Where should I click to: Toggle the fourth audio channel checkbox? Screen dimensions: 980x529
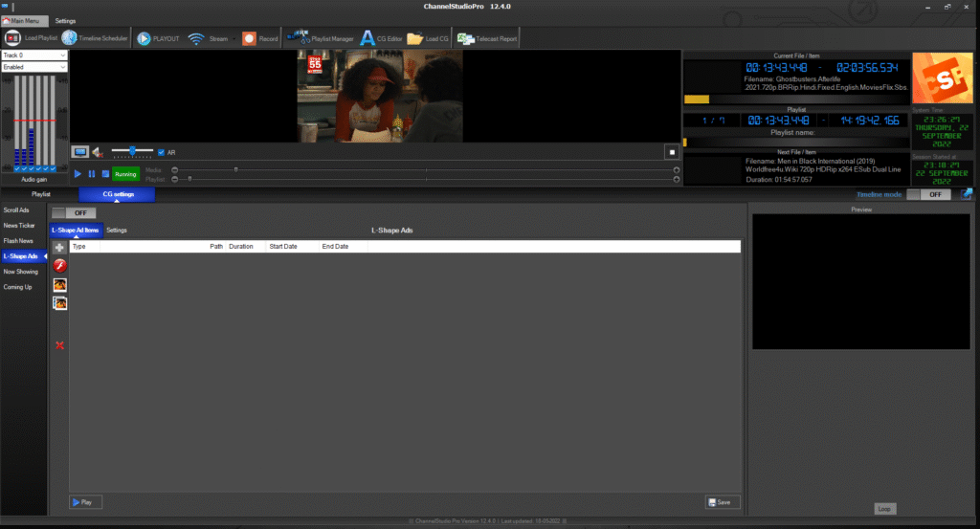pyautogui.click(x=38, y=168)
